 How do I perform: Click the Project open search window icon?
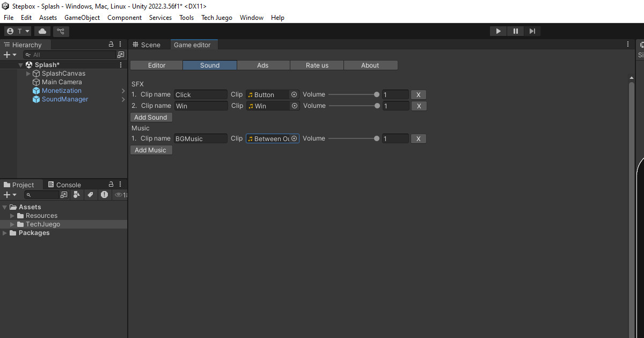(x=64, y=195)
